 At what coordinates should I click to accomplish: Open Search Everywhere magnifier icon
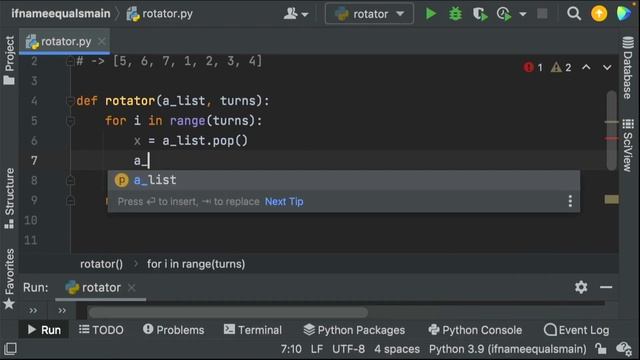point(573,14)
